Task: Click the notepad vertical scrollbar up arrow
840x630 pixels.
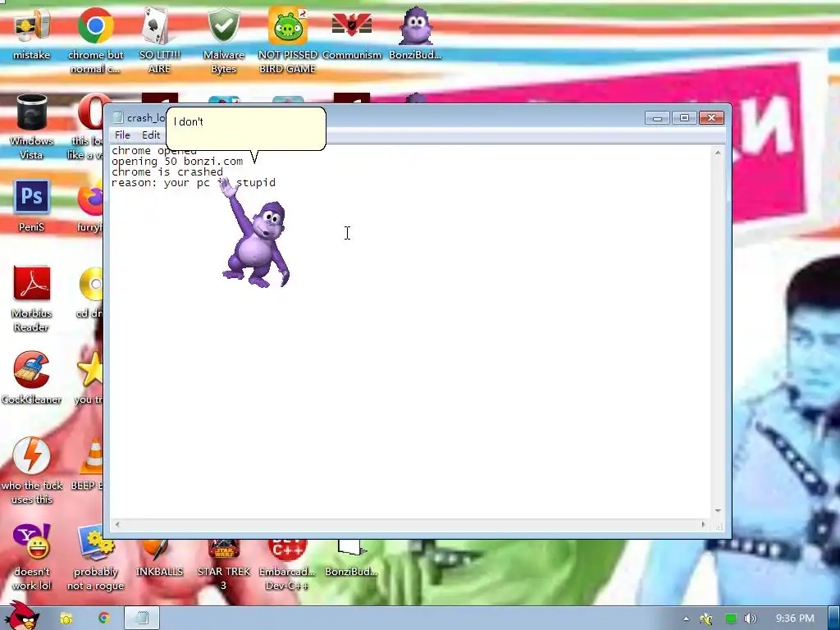Action: [x=718, y=153]
